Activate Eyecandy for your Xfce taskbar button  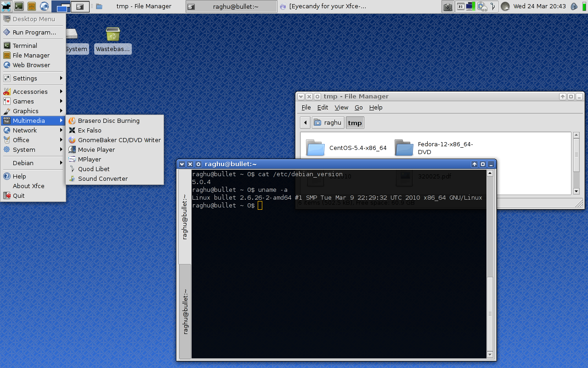click(323, 6)
